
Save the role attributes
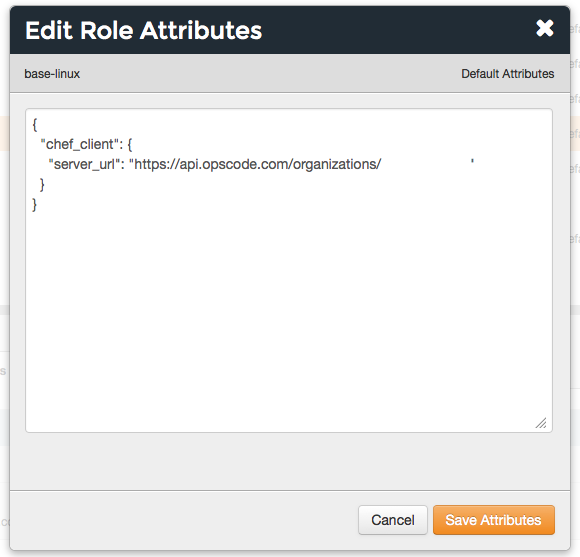493,520
